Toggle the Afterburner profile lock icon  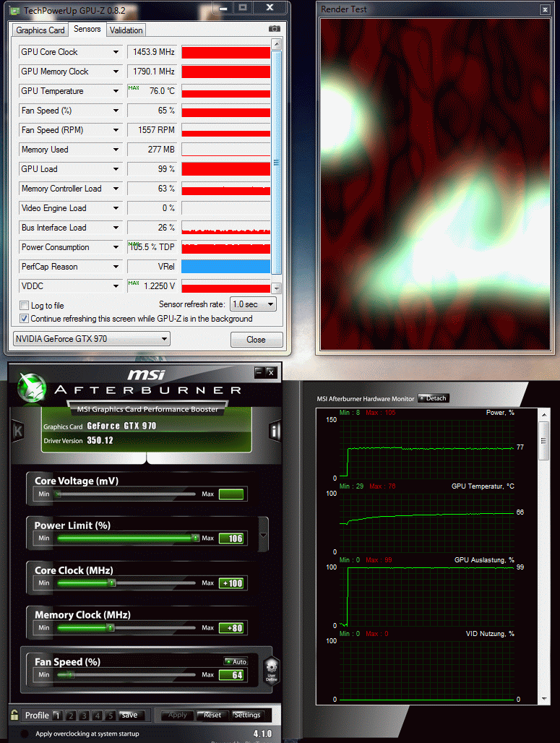tap(14, 715)
